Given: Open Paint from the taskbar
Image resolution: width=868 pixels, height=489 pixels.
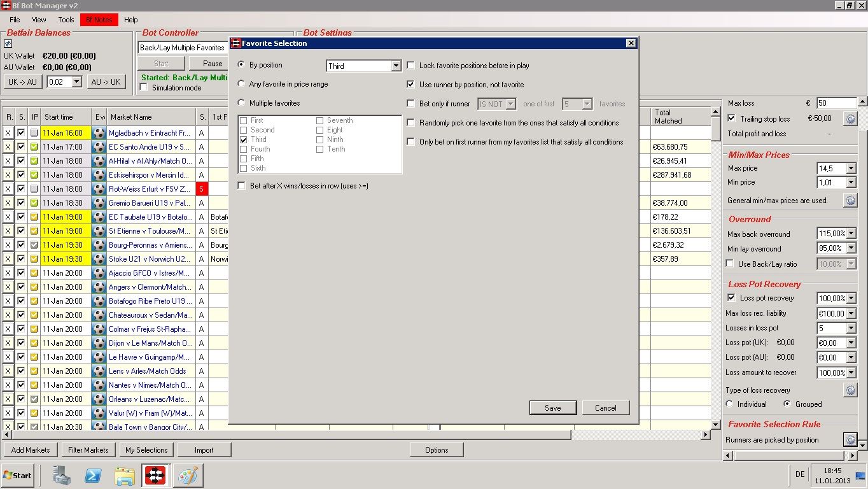Looking at the screenshot, I should pos(187,475).
